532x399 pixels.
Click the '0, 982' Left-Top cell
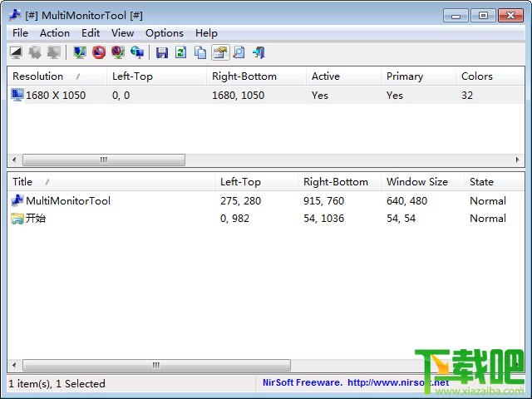tap(234, 218)
